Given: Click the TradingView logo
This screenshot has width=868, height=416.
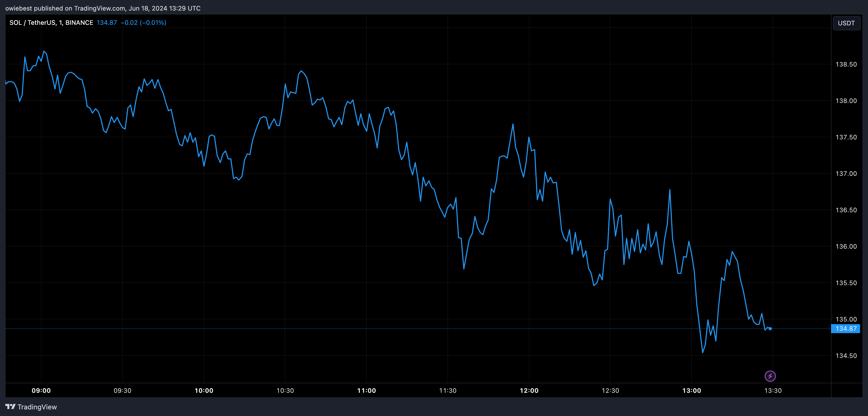Looking at the screenshot, I should click(11, 406).
